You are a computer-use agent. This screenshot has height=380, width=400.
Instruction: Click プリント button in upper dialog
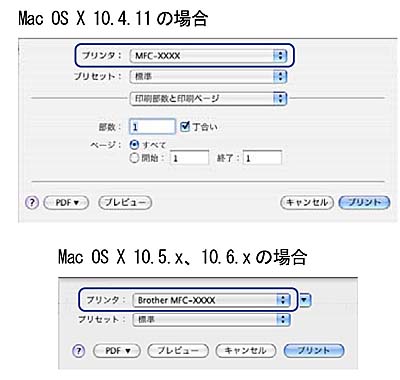[x=364, y=202]
